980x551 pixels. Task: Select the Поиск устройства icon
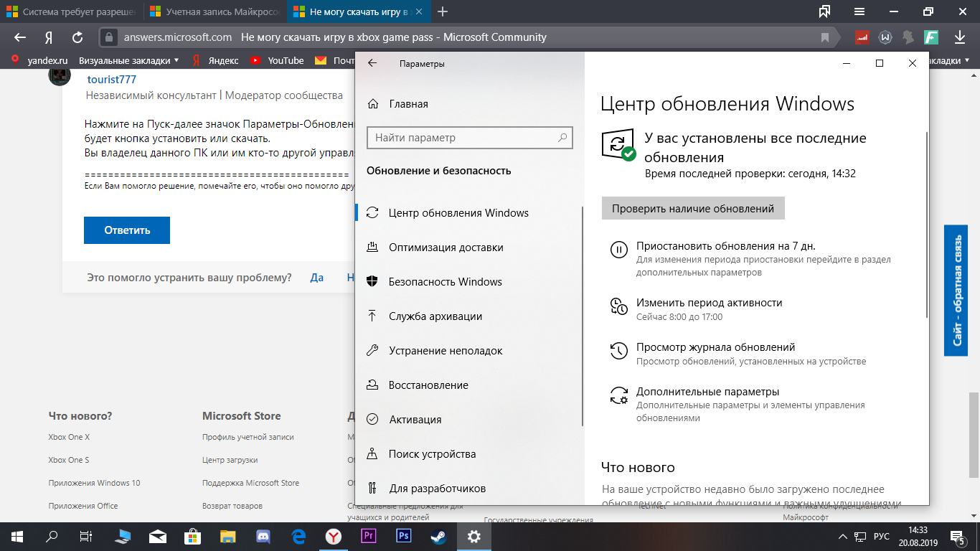pyautogui.click(x=372, y=454)
